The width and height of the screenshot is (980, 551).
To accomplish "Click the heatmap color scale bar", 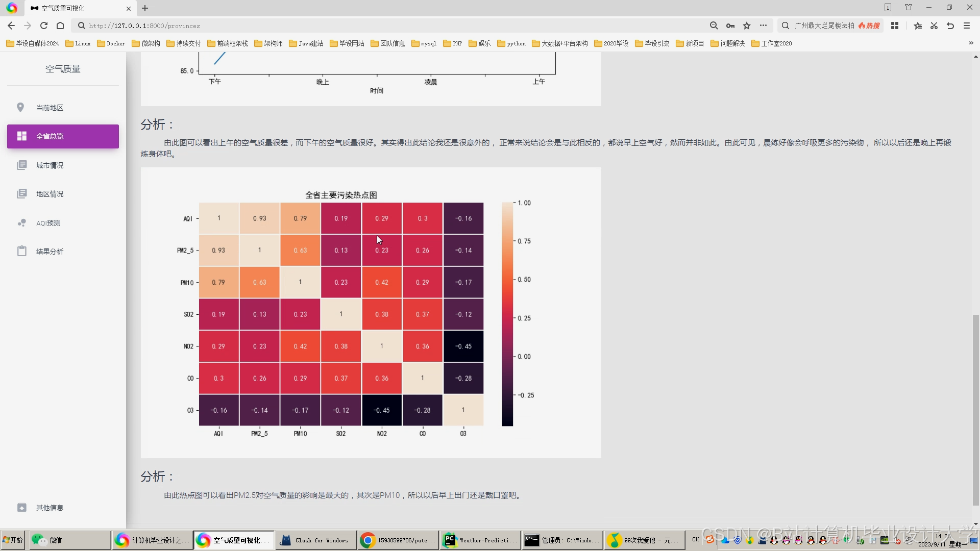I will click(x=507, y=314).
